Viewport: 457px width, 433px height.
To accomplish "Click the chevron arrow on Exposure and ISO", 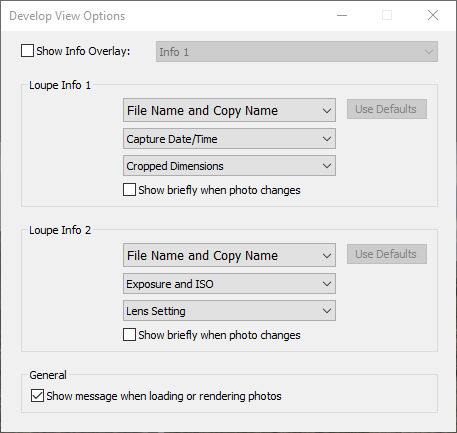I will coord(327,284).
